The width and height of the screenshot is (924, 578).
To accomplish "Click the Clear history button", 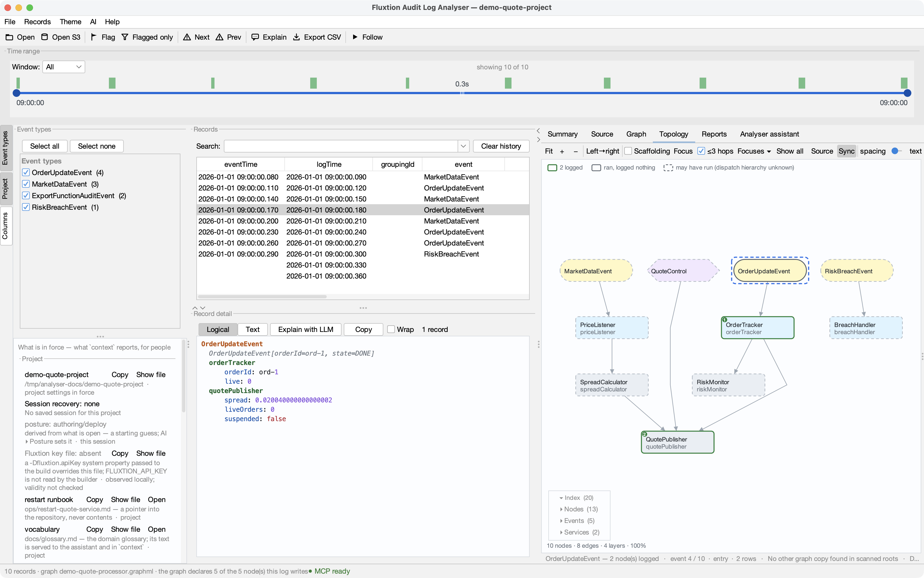I will point(501,146).
